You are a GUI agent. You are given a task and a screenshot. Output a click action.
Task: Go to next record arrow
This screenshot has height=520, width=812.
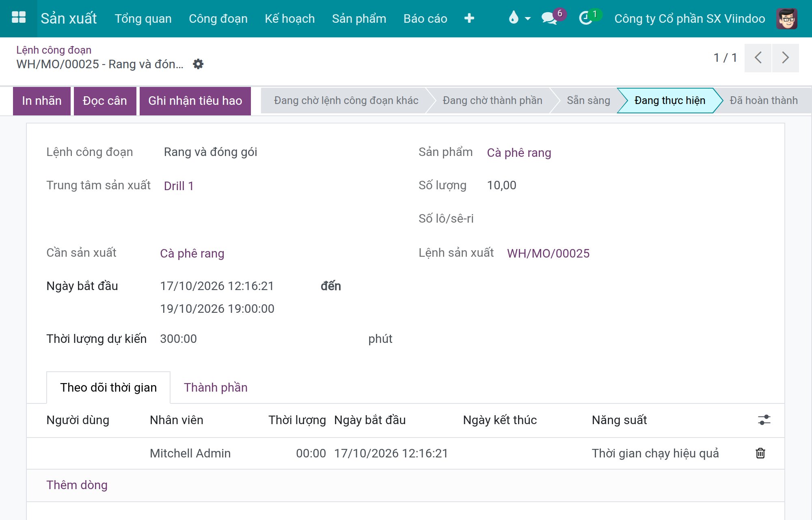[x=785, y=58]
